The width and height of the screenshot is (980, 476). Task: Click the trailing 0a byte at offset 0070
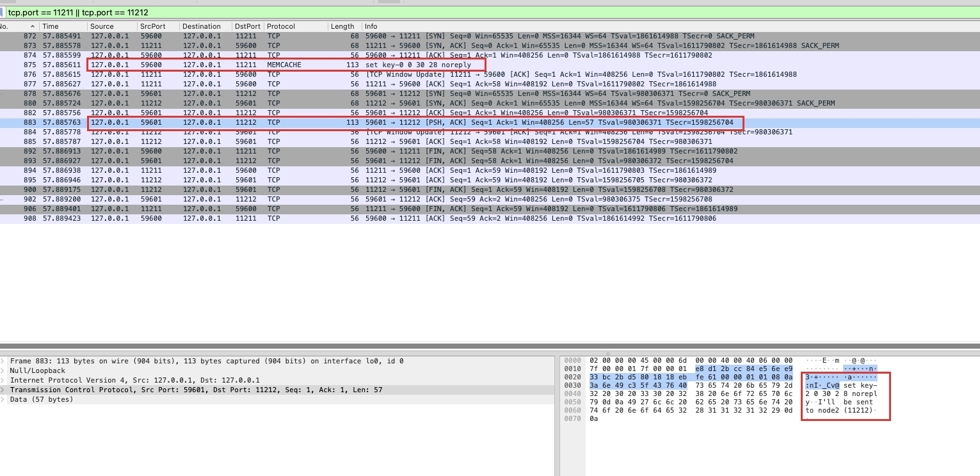593,418
